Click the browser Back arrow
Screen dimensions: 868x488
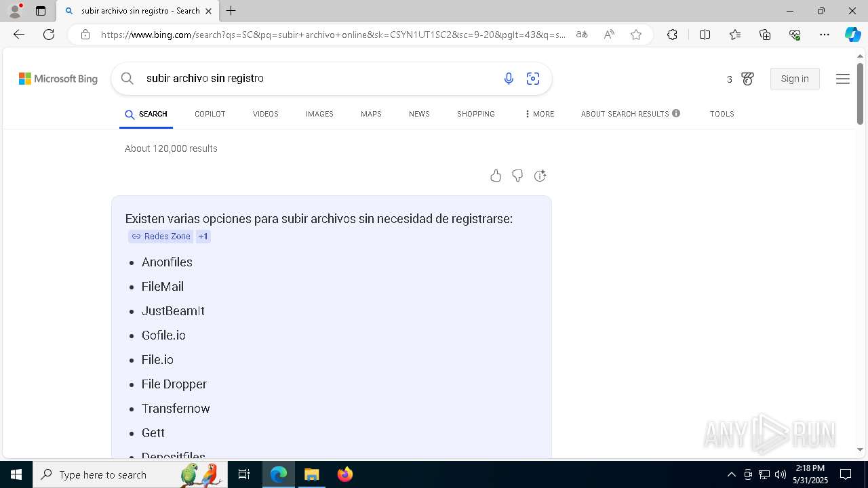[x=19, y=35]
